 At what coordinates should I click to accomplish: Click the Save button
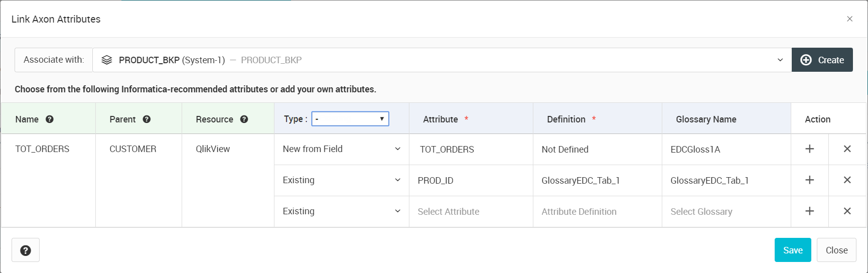[x=793, y=250]
